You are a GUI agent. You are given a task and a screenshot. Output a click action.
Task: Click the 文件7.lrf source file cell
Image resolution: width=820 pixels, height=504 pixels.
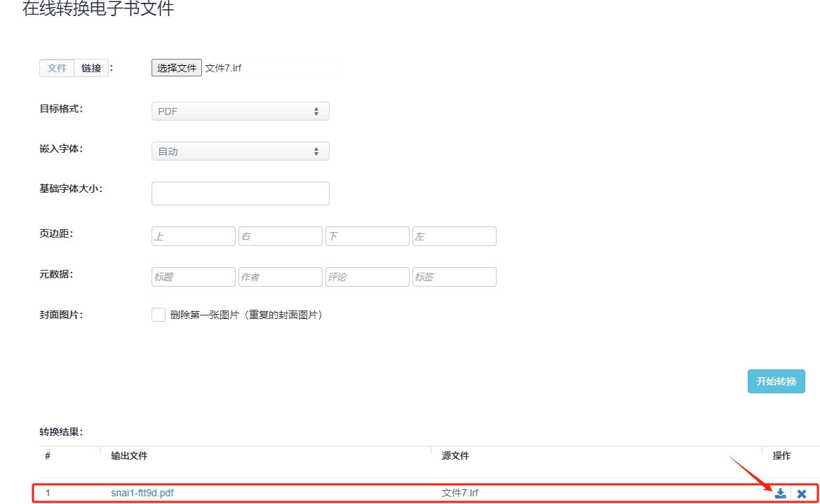(x=459, y=493)
